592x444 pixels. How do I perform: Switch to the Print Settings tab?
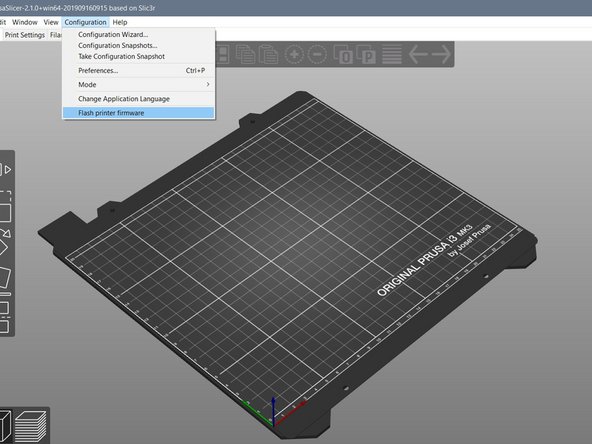25,35
